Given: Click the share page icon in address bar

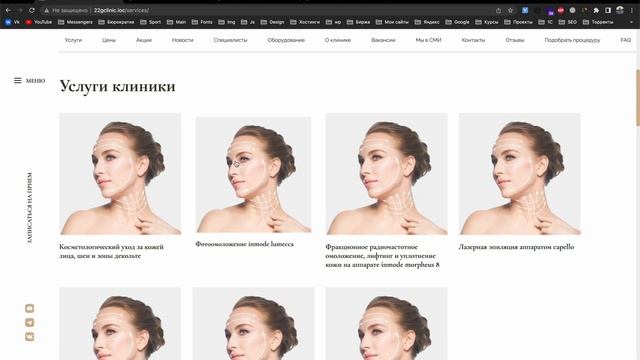Looking at the screenshot, I should point(498,11).
